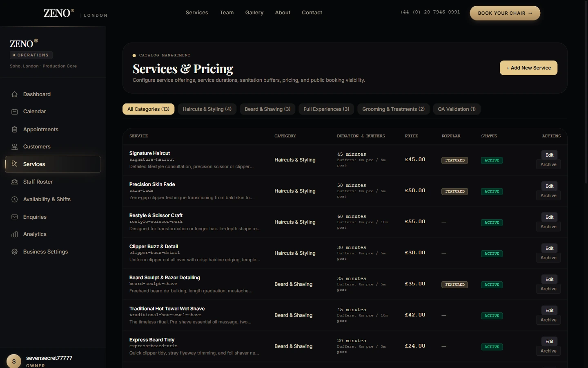Open the Gallery link
Image resolution: width=588 pixels, height=368 pixels.
[254, 13]
